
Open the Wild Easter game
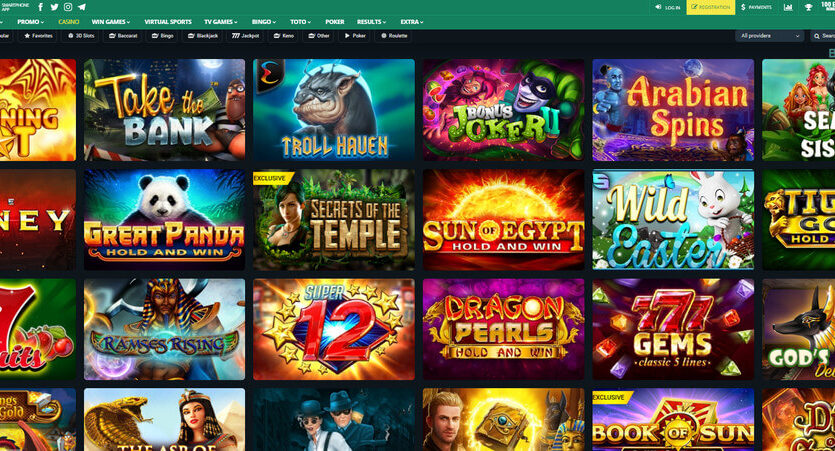pos(673,219)
